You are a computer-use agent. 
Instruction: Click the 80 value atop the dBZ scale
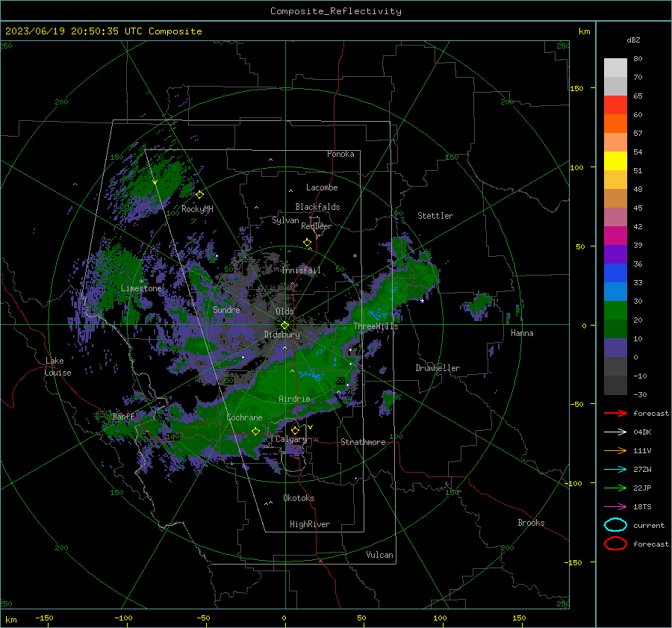[638, 58]
